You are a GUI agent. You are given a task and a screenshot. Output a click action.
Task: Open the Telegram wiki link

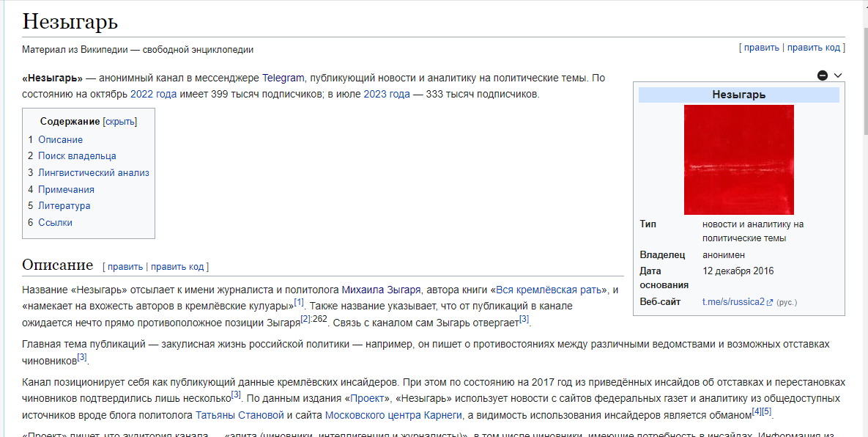click(x=283, y=78)
